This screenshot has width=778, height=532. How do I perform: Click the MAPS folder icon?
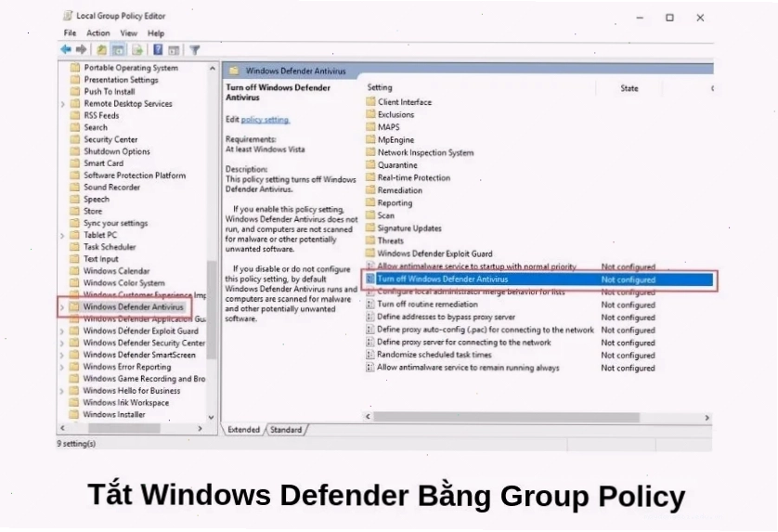370,127
